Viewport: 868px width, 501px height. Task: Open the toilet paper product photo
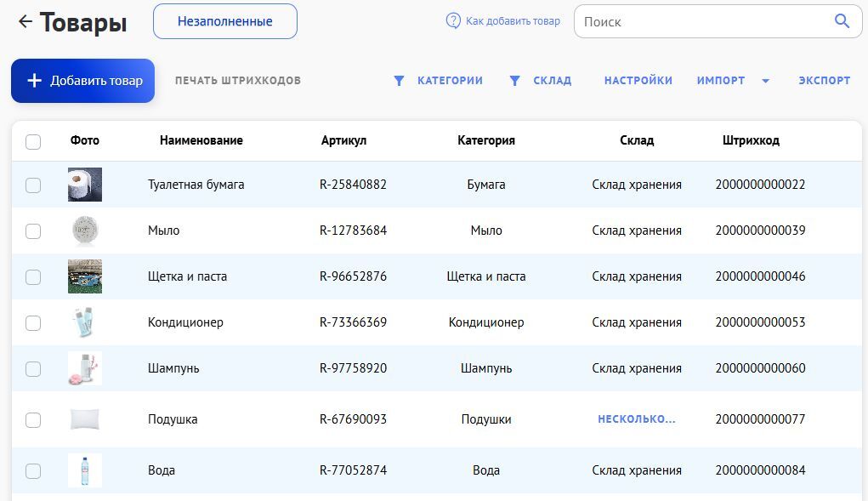tap(85, 185)
